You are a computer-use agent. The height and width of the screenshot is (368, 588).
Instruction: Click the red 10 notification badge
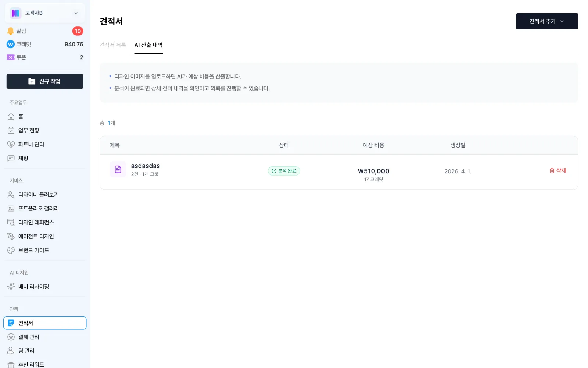tap(78, 31)
